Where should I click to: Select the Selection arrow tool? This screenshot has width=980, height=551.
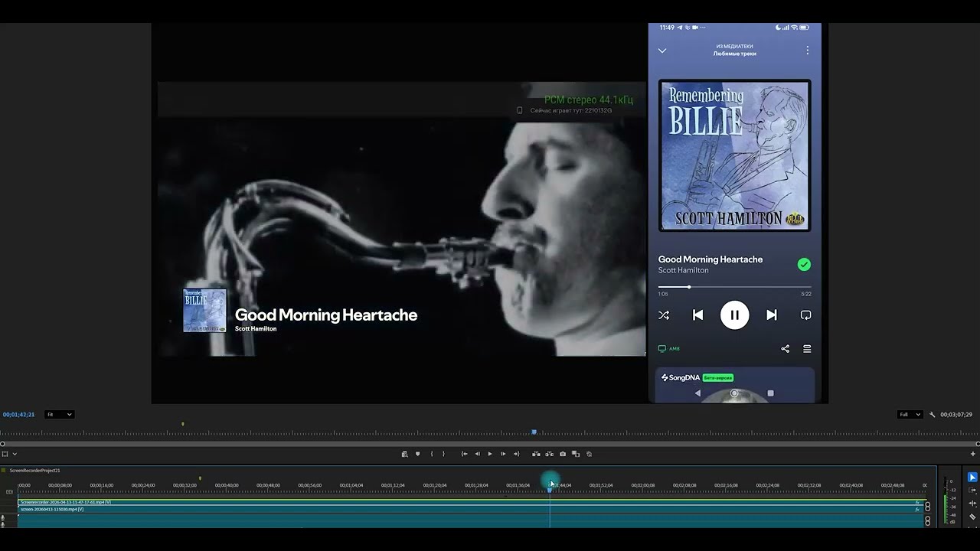[972, 478]
